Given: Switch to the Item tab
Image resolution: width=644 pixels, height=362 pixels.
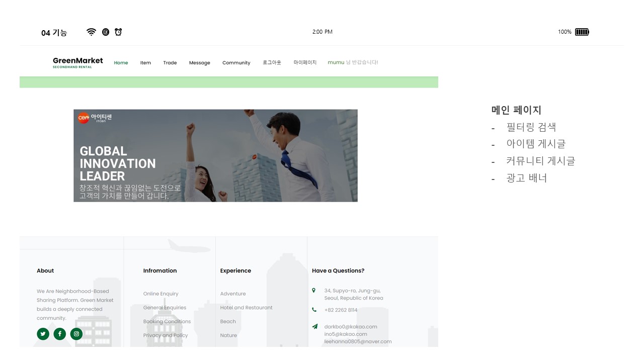Looking at the screenshot, I should coord(145,63).
